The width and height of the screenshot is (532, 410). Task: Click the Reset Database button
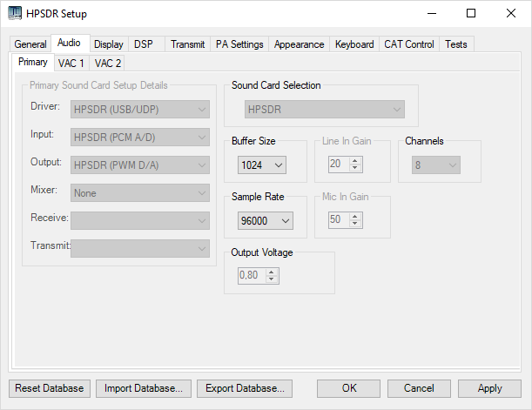[x=50, y=388]
